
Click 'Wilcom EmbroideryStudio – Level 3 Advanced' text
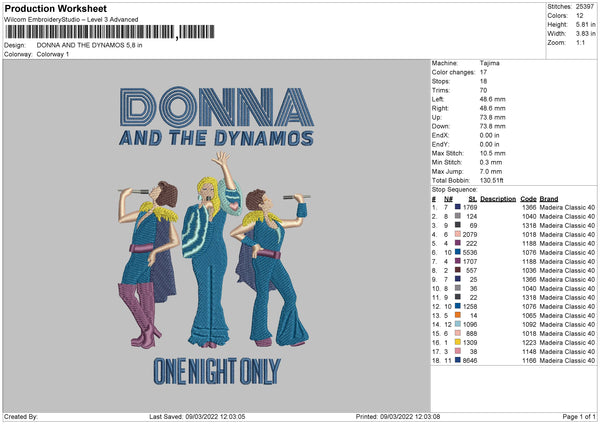coord(71,20)
